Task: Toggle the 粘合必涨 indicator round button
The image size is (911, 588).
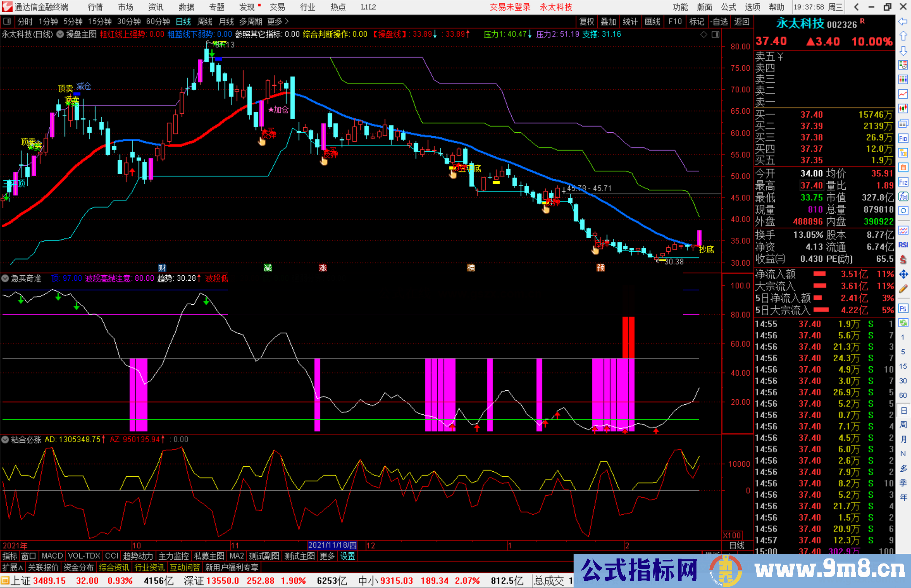Action: click(5, 439)
